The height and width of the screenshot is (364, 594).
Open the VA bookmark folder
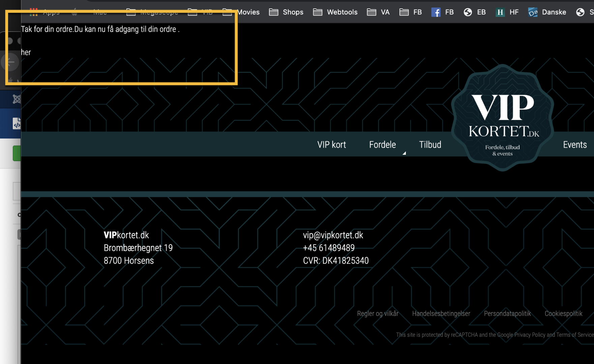coord(378,12)
